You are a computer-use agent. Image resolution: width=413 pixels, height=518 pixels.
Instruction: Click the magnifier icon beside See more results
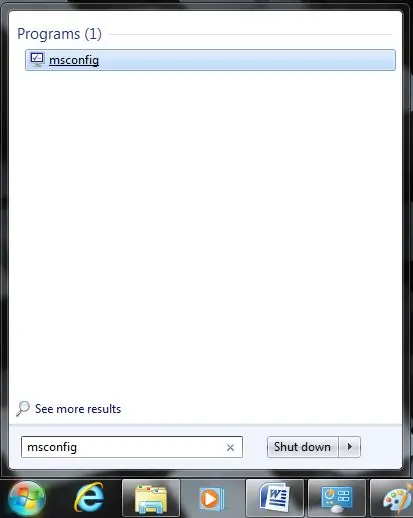click(x=23, y=408)
